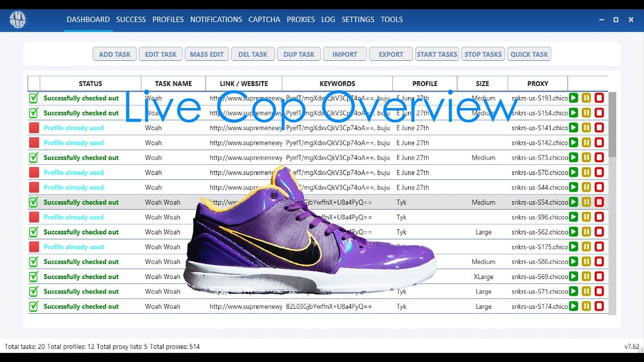Open the NOTIFICATIONS tab

point(216,20)
